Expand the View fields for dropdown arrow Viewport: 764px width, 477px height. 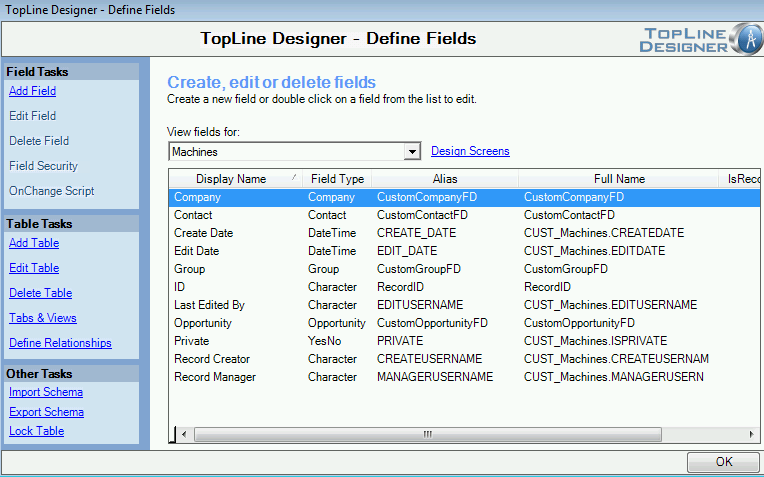(412, 152)
